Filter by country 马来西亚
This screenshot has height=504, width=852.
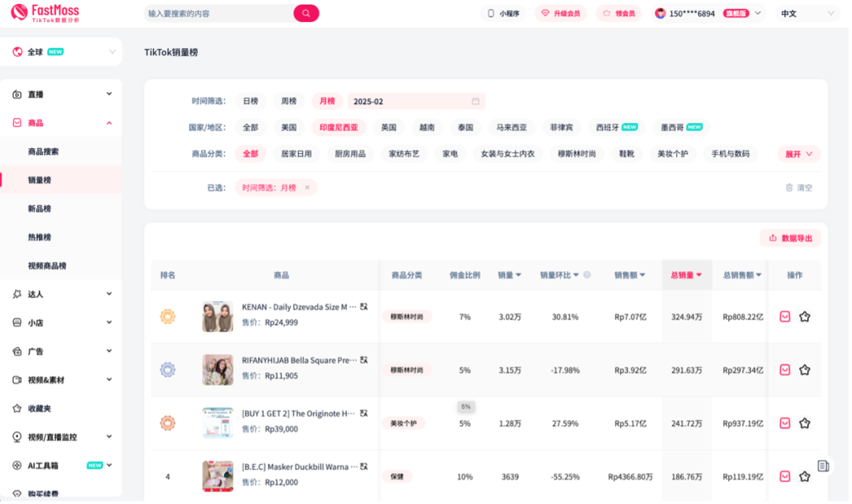511,127
